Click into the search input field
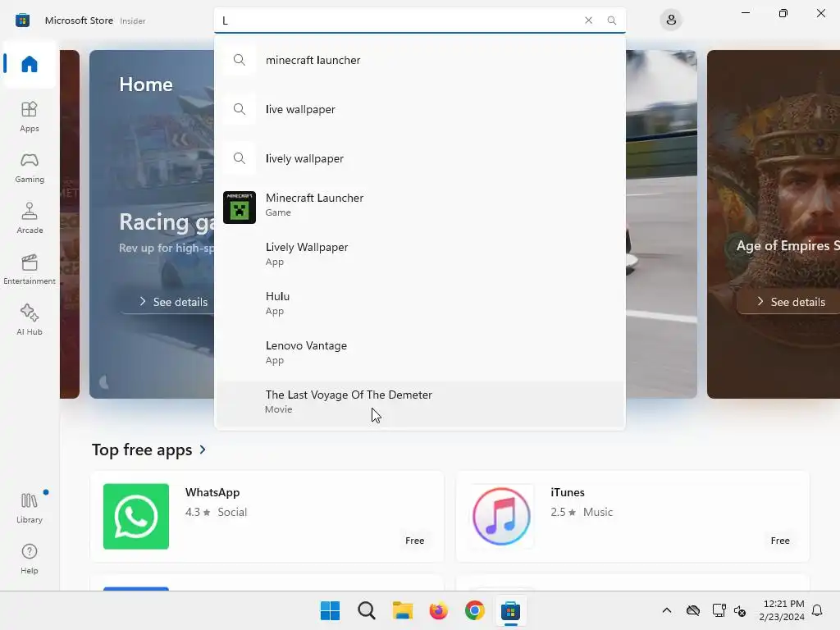Screen dimensions: 840x630 (x=396, y=21)
